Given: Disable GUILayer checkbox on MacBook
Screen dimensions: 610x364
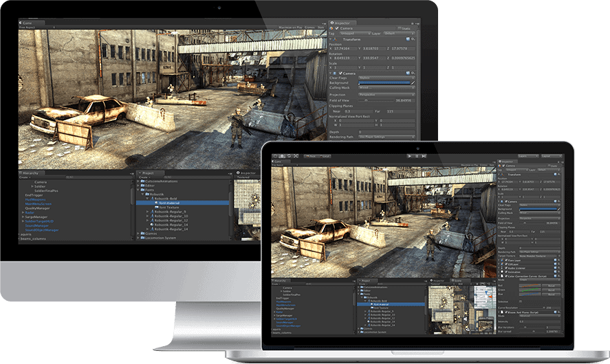Looking at the screenshot, I should [506, 264].
